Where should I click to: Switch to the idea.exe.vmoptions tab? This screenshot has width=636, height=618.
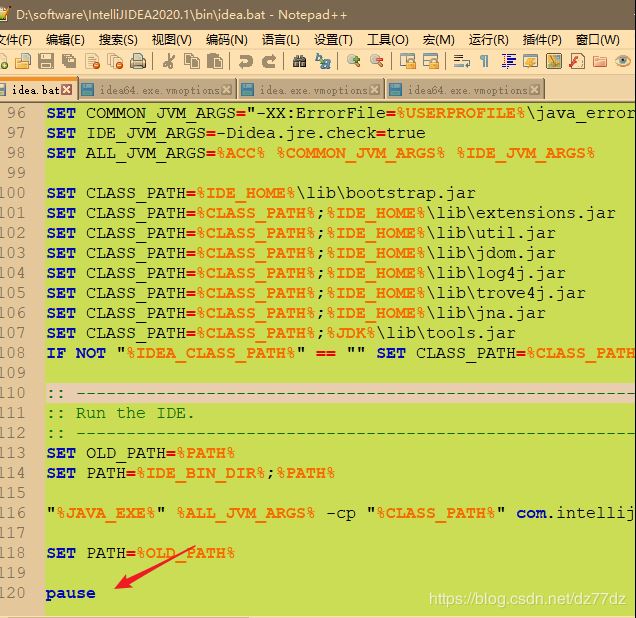pyautogui.click(x=311, y=90)
